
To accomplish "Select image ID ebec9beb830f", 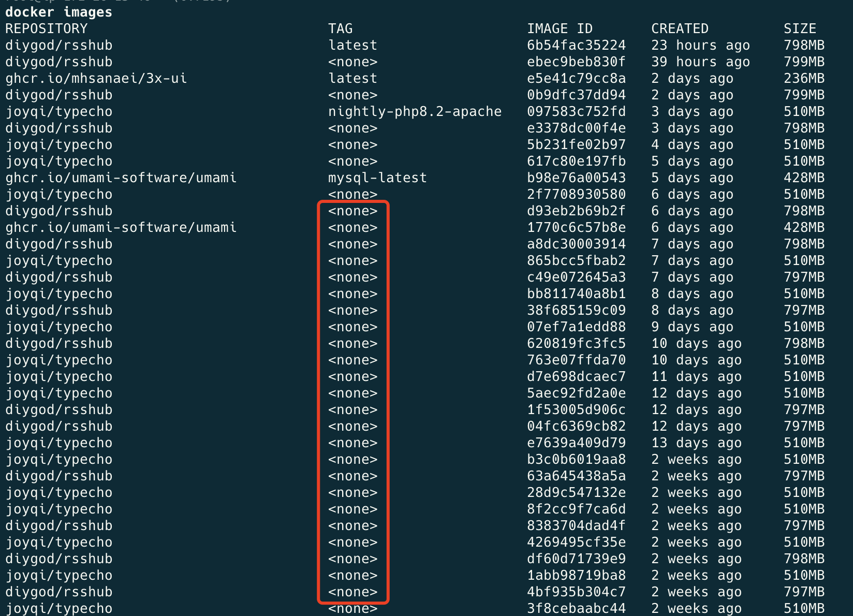I will tap(576, 62).
